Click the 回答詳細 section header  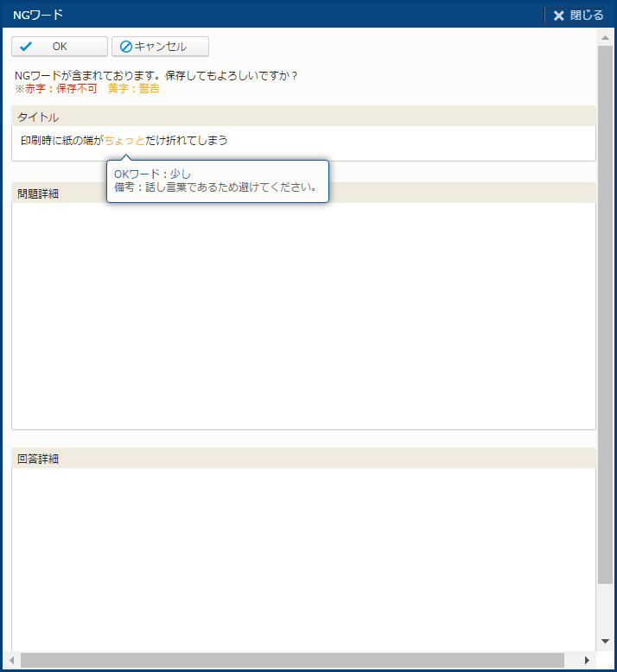tap(38, 459)
